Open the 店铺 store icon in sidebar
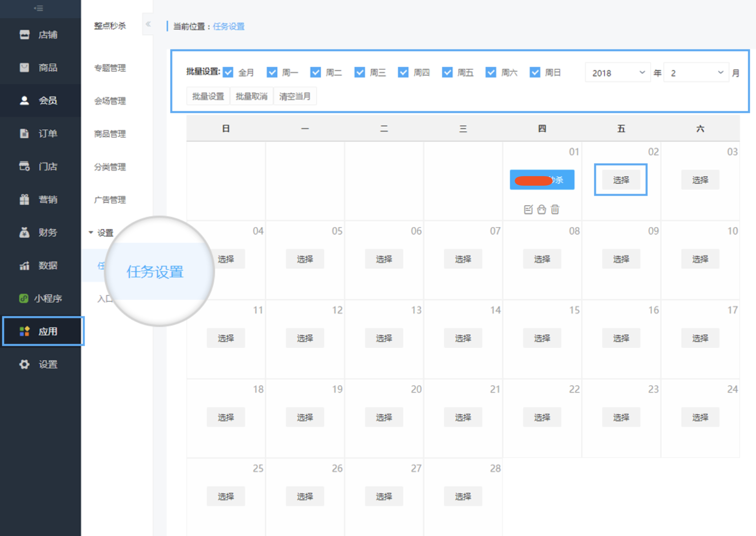The height and width of the screenshot is (536, 756). coord(24,34)
